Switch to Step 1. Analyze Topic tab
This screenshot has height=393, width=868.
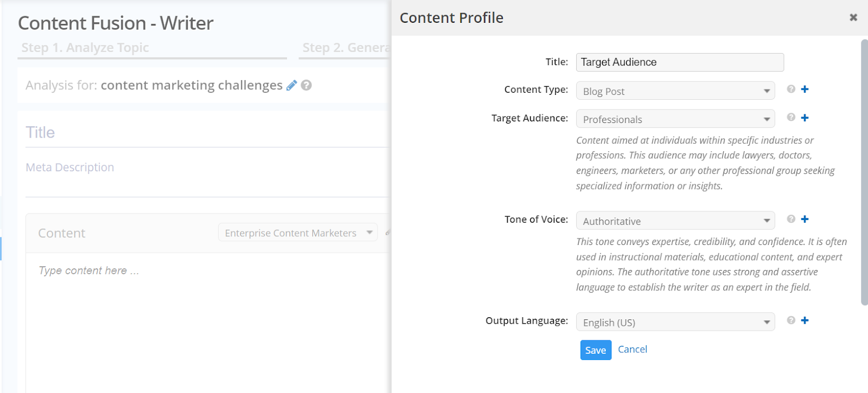tap(85, 48)
